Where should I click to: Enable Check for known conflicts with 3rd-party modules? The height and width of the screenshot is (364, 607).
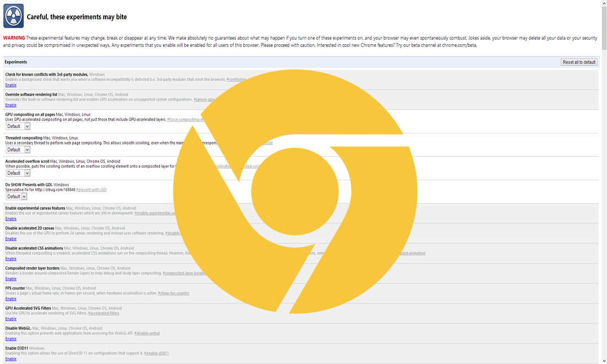(11, 85)
